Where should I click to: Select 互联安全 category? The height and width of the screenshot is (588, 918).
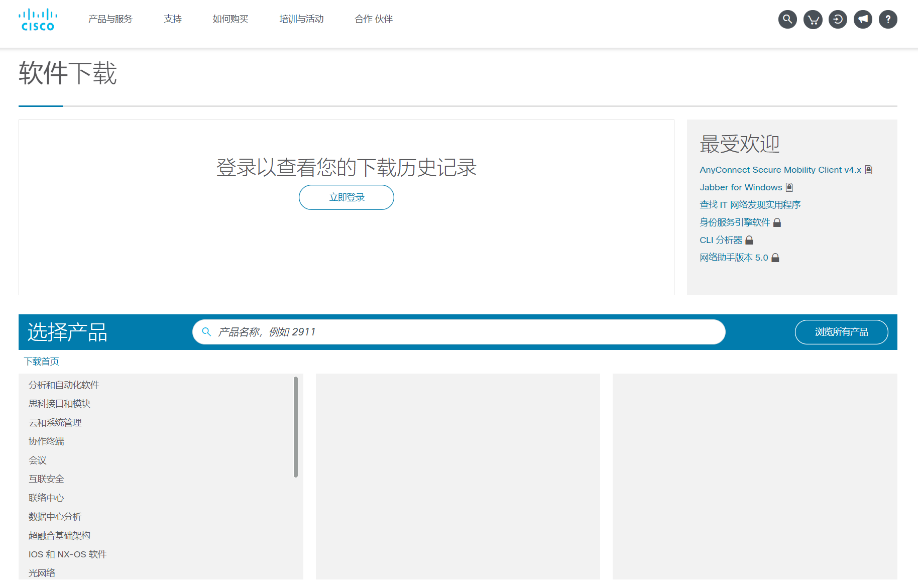(x=46, y=479)
